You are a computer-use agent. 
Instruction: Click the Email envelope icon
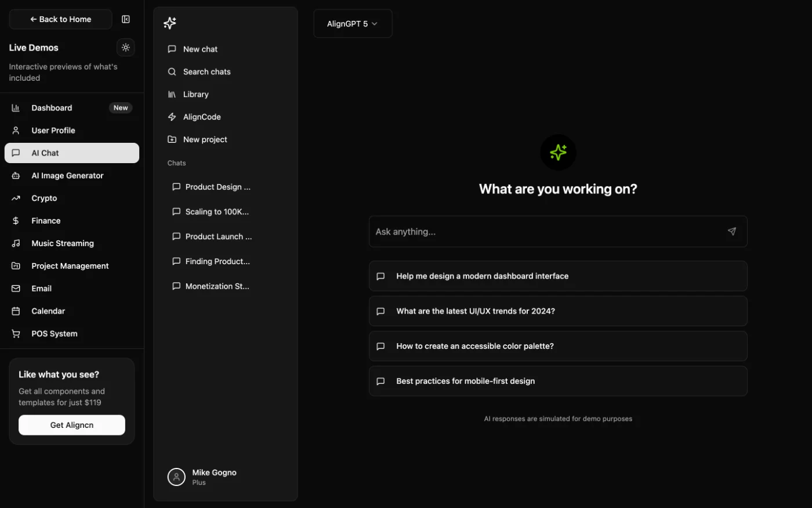click(16, 289)
